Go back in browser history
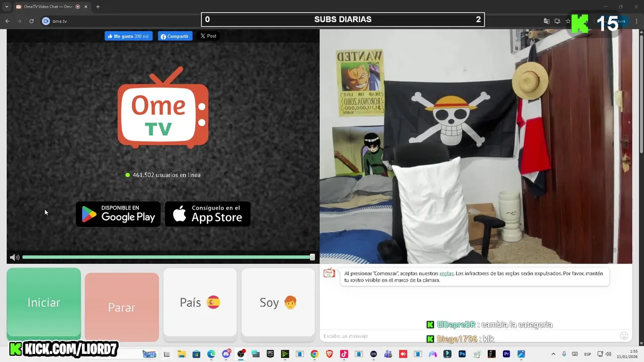The image size is (644, 362). pos(8,21)
